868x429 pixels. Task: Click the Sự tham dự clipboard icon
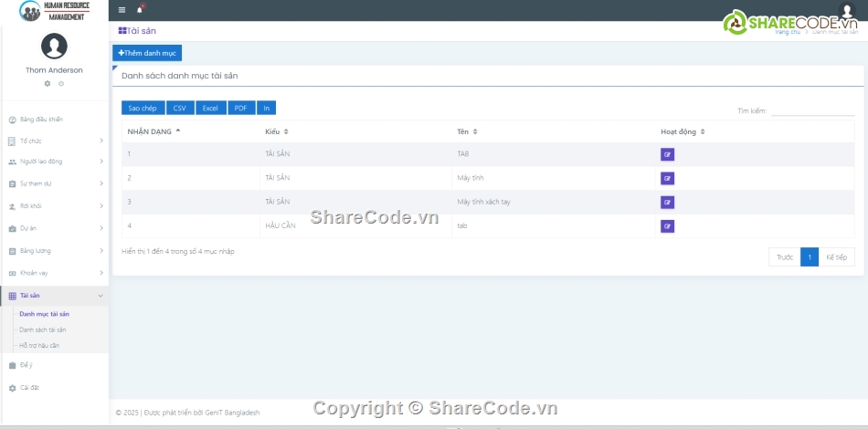pos(12,184)
